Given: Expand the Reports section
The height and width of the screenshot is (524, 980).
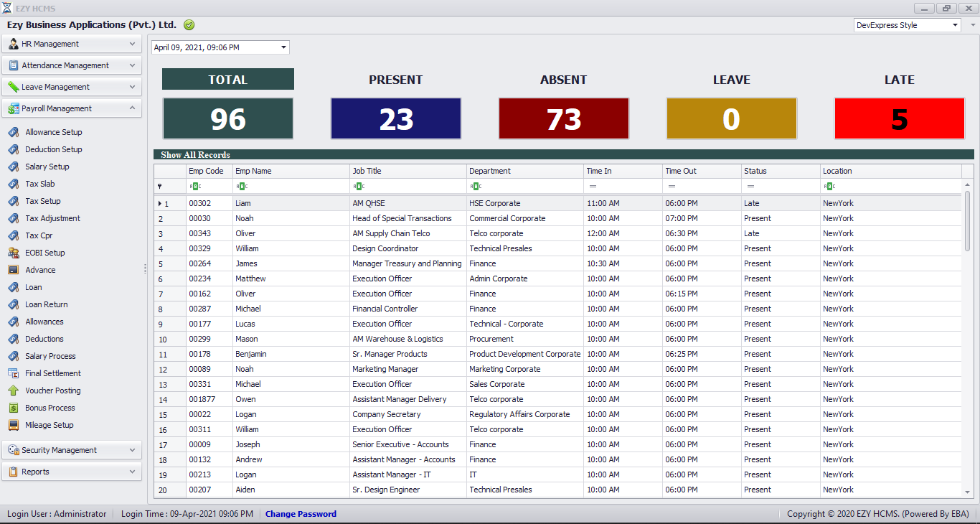Looking at the screenshot, I should pos(72,472).
